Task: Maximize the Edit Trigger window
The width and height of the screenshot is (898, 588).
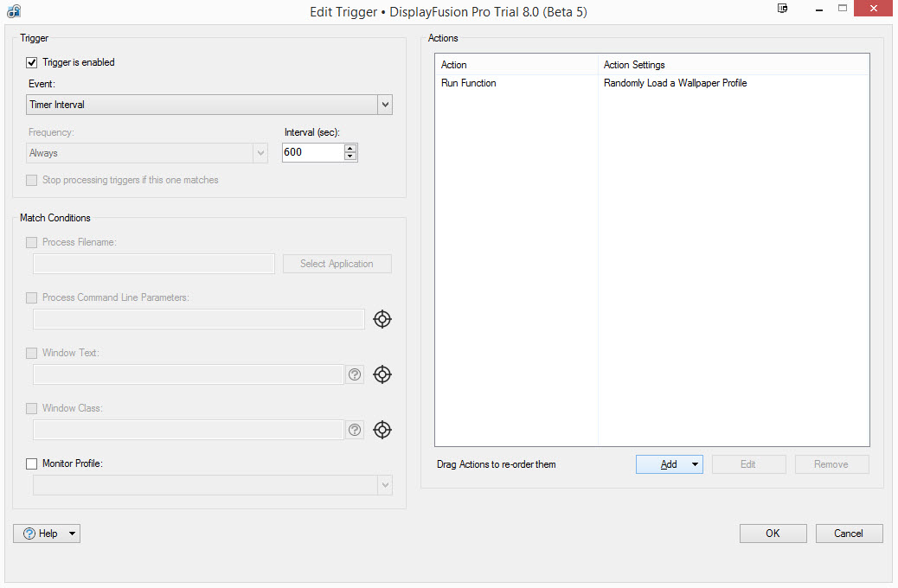Action: 843,9
